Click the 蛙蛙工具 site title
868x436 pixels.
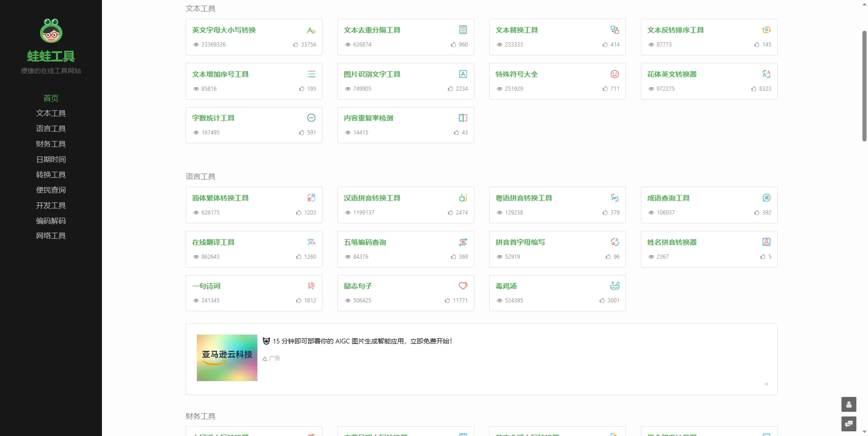click(51, 56)
